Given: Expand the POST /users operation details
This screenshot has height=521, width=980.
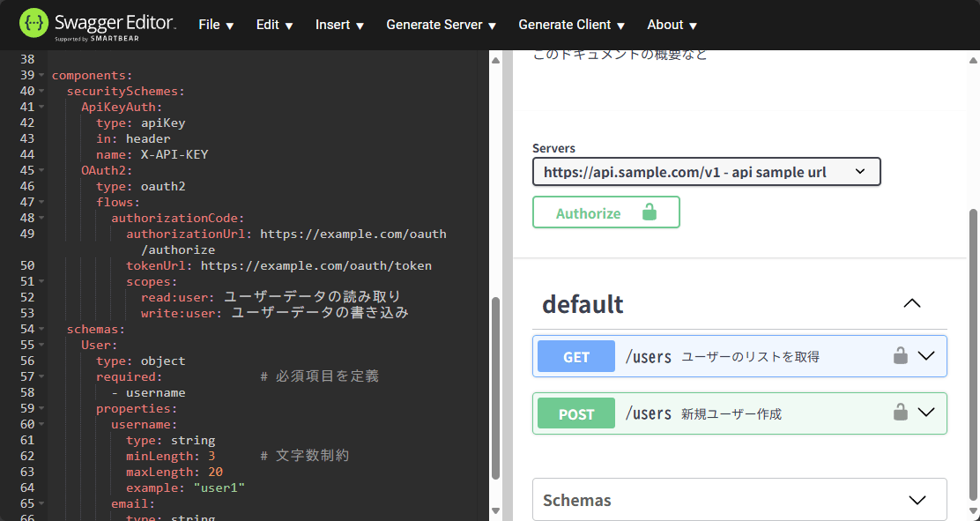Looking at the screenshot, I should 925,413.
